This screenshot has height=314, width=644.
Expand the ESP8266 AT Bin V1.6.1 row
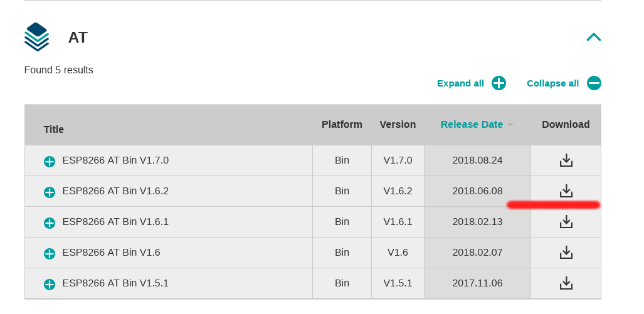tap(50, 223)
